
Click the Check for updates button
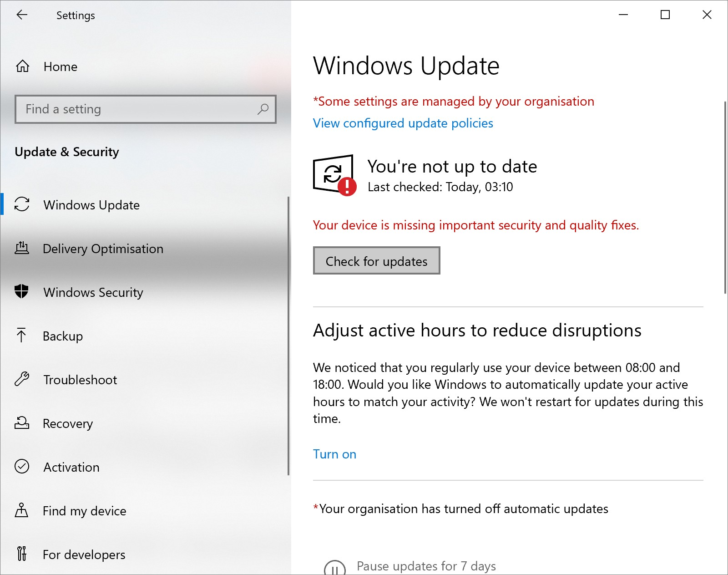tap(377, 260)
